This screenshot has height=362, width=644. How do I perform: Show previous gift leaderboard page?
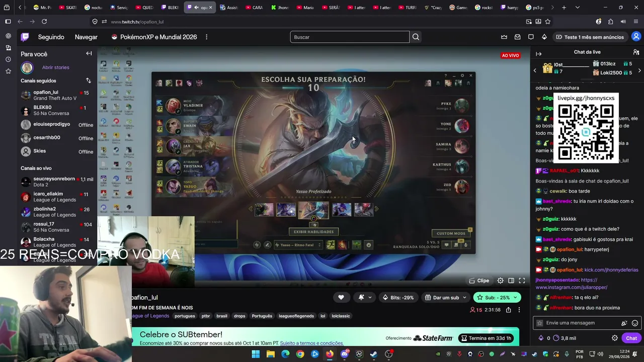(535, 70)
